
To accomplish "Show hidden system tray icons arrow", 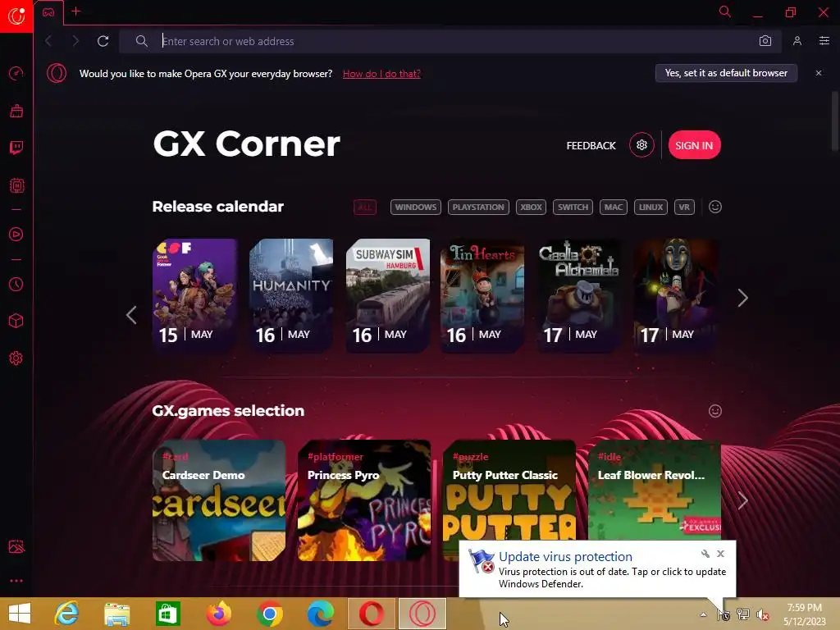I will tap(703, 614).
